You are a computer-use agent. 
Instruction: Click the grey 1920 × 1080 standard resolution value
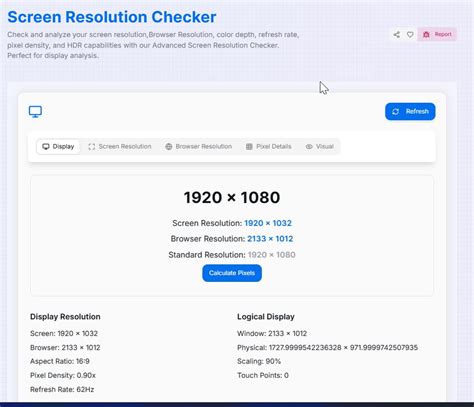(x=272, y=255)
